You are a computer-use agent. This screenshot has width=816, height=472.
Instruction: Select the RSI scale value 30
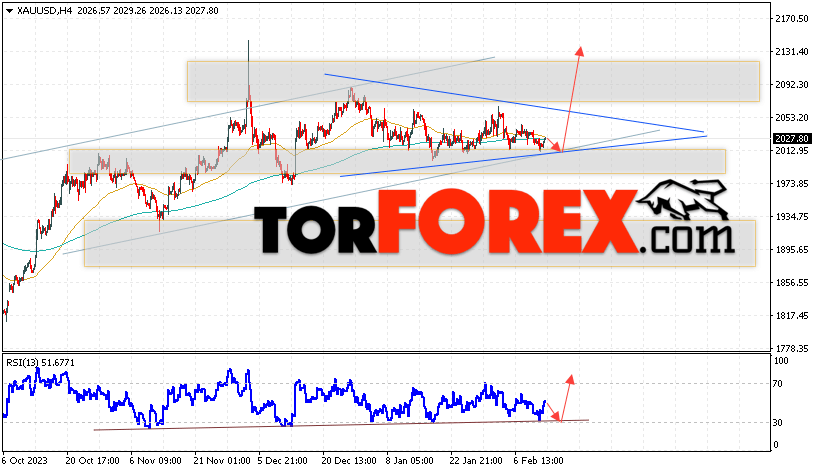click(x=777, y=423)
